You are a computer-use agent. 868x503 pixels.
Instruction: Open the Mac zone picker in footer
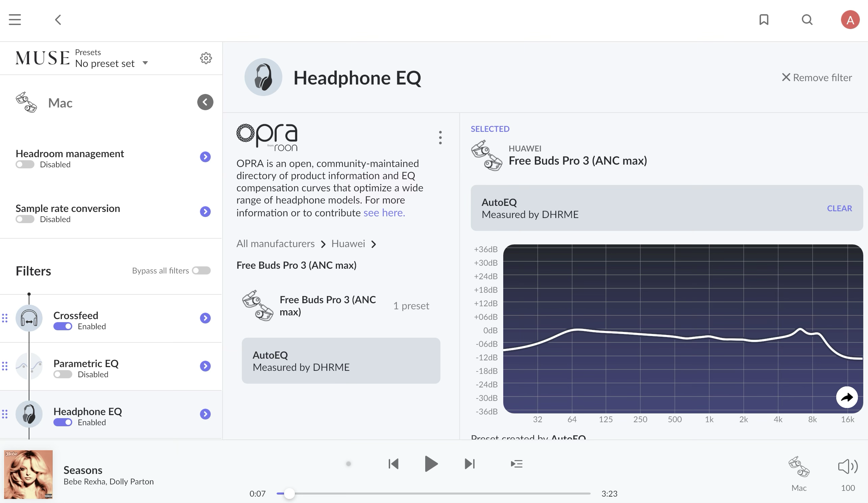coord(799,473)
